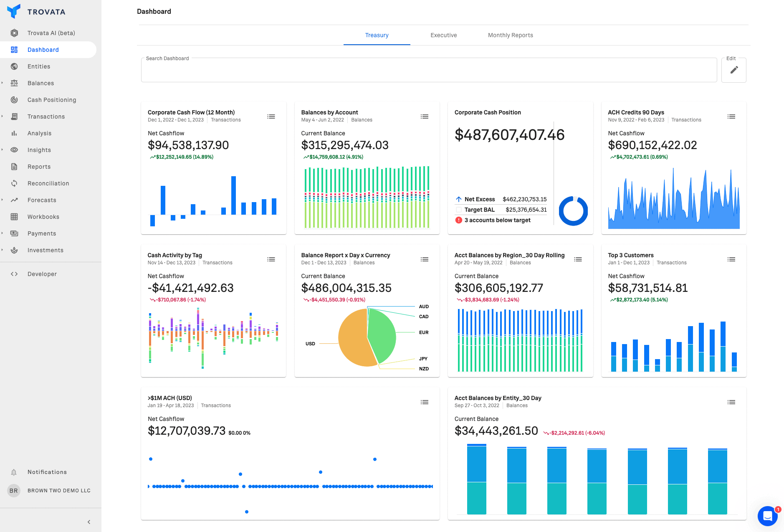The height and width of the screenshot is (532, 784).
Task: Check the Target BAL checkbox
Action: click(459, 209)
